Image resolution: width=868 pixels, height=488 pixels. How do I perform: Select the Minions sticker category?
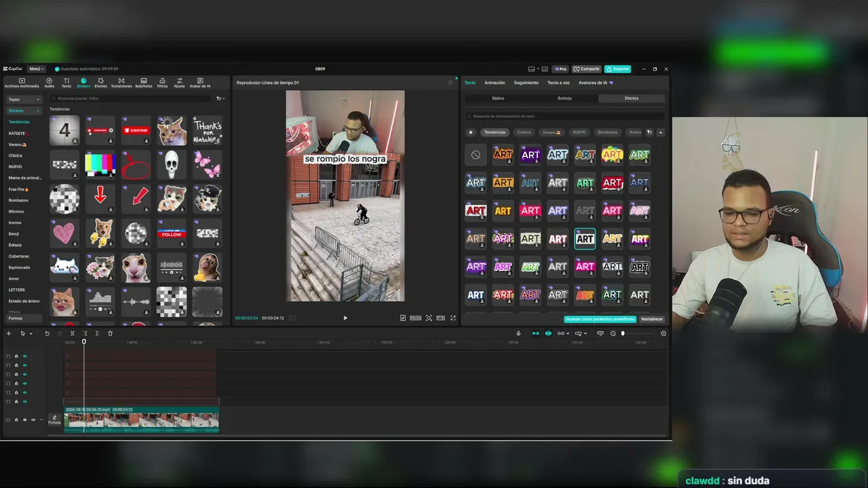point(16,211)
